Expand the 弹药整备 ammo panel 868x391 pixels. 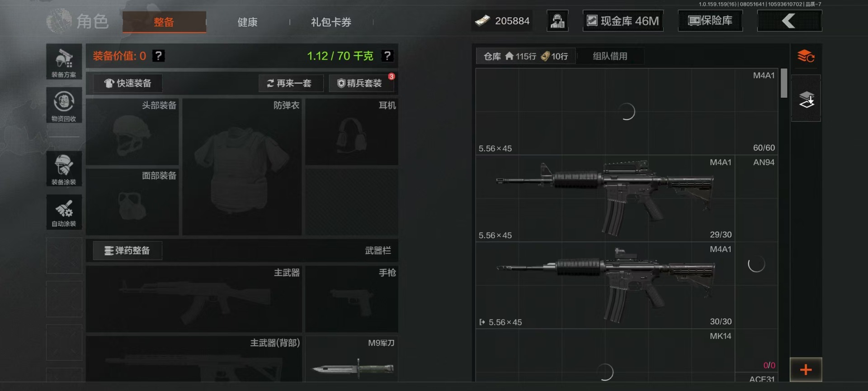click(127, 251)
